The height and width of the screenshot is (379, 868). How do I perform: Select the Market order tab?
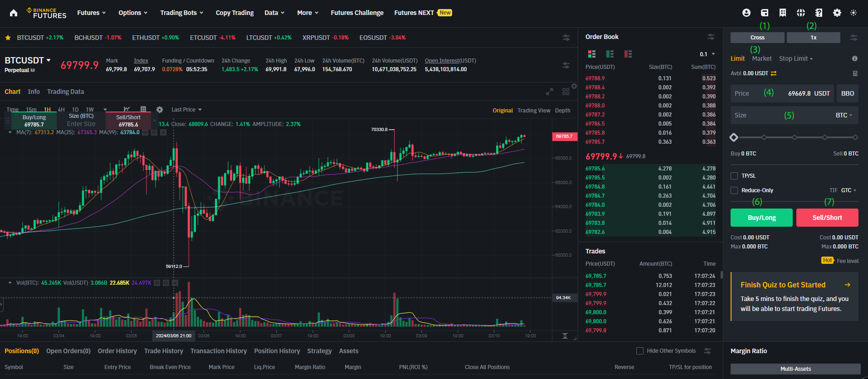(761, 58)
